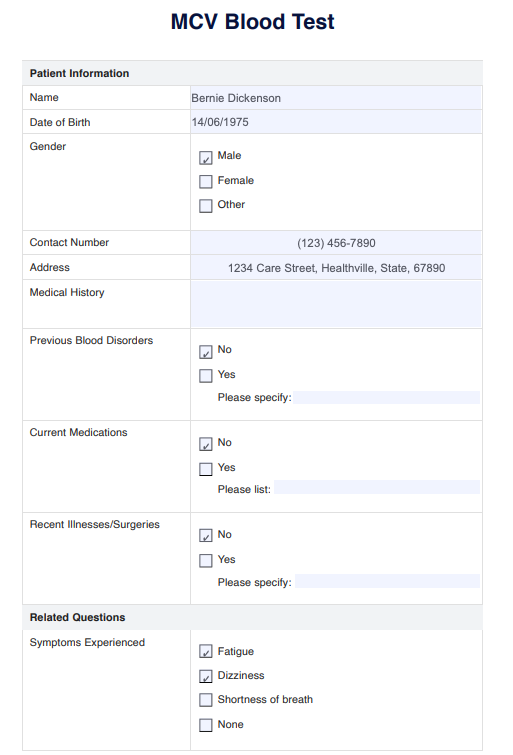Select the MCV Blood Test title
513x755 pixels.
click(x=252, y=22)
